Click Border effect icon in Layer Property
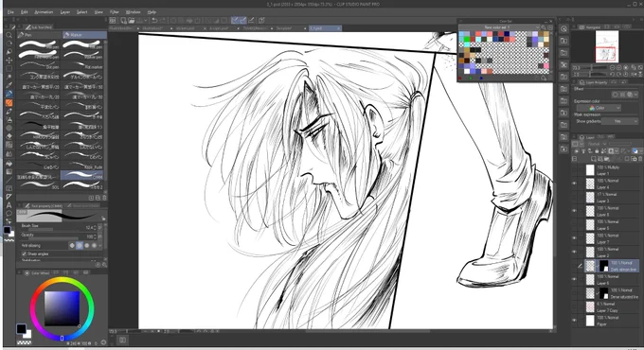The image size is (644, 350). 616,95
